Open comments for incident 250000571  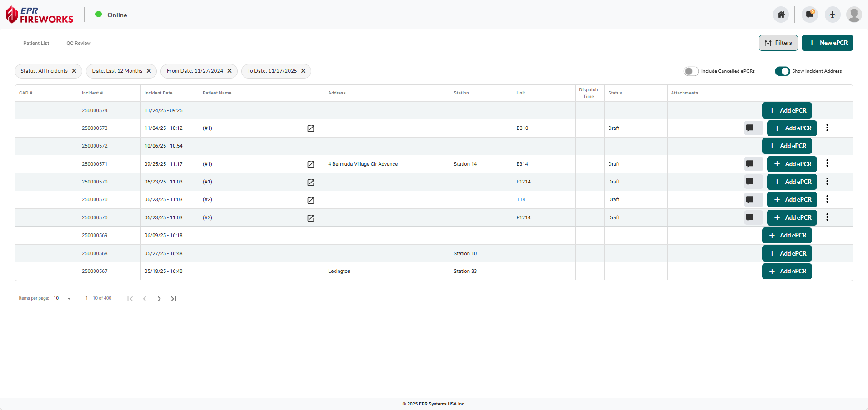click(x=750, y=164)
